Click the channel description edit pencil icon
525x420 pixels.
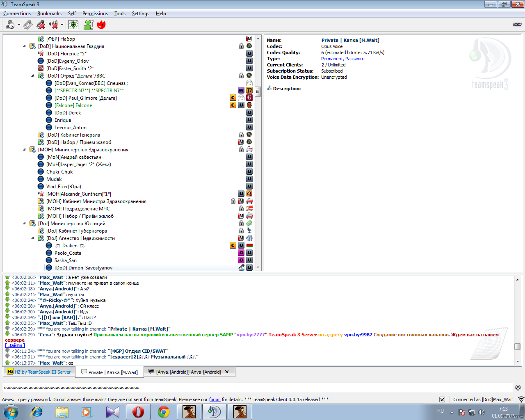269,88
